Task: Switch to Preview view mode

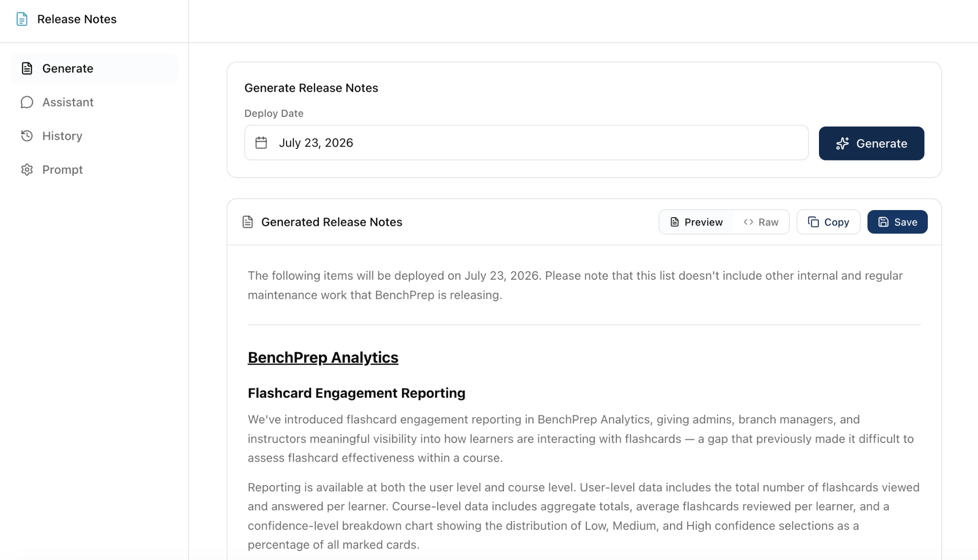Action: [696, 222]
